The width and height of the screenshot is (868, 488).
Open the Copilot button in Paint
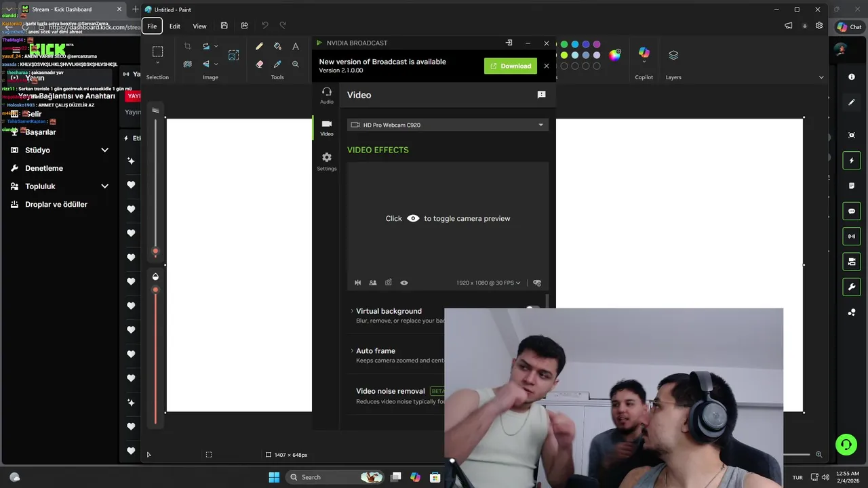[644, 53]
